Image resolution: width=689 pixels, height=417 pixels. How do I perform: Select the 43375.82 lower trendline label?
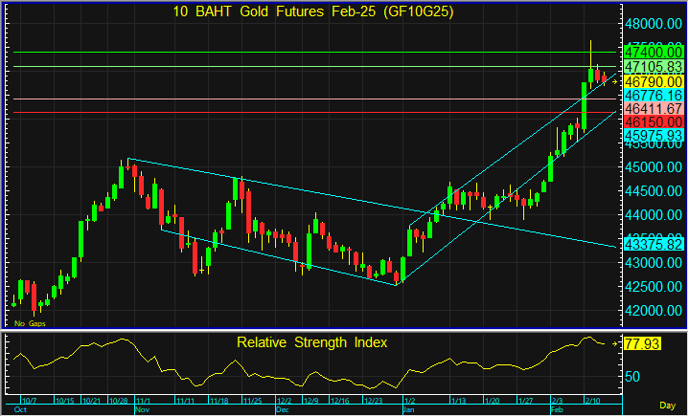(652, 243)
